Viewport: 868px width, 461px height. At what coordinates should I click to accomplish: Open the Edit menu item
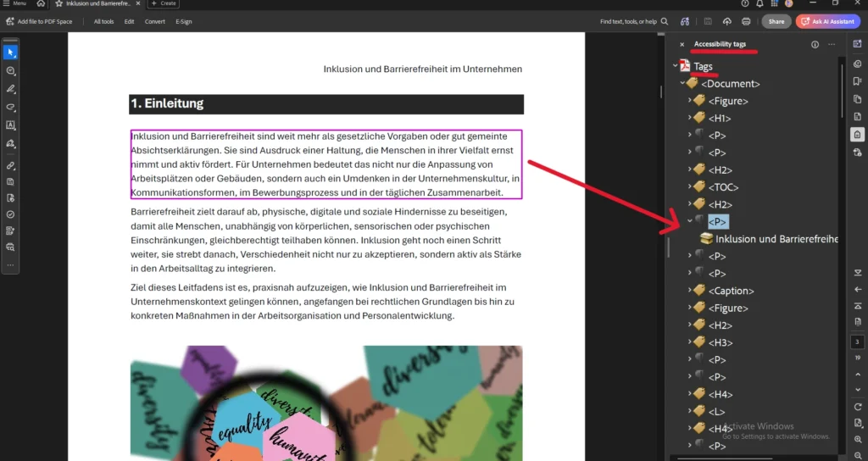pyautogui.click(x=129, y=21)
